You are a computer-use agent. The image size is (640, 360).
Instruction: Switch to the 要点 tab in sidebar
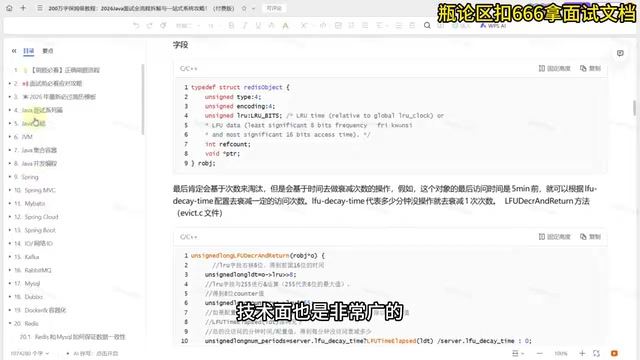point(48,51)
